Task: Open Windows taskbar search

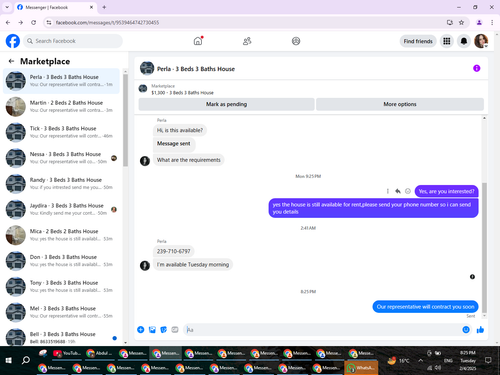Action: 26,360
